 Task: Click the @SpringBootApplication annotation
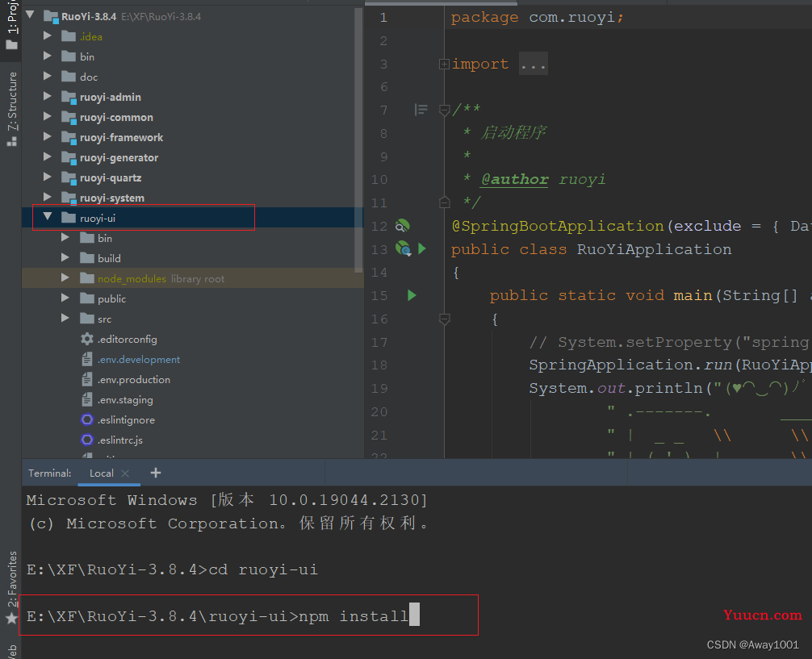(558, 226)
